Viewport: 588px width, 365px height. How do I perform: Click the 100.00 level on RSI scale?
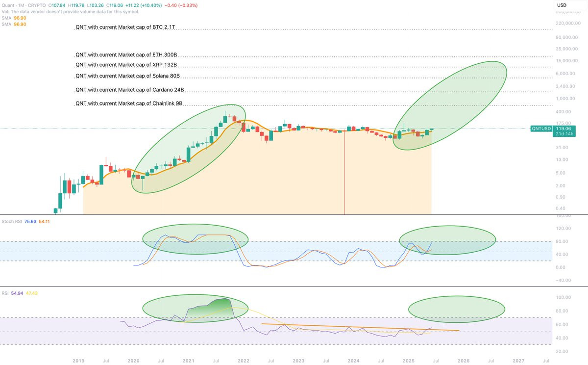click(x=563, y=297)
